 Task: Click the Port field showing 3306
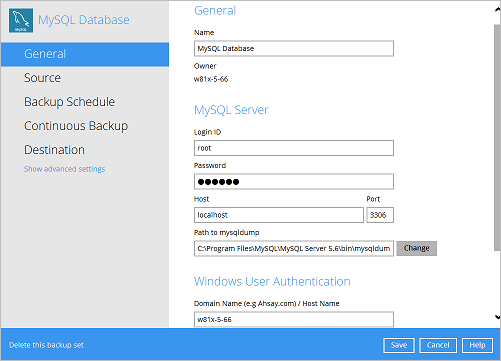(380, 215)
